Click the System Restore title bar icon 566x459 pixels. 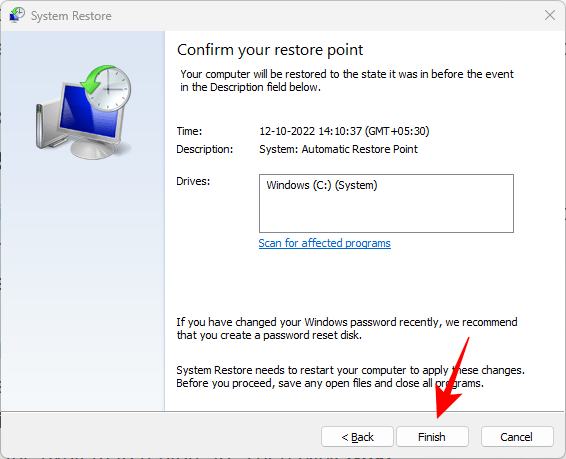(17, 15)
